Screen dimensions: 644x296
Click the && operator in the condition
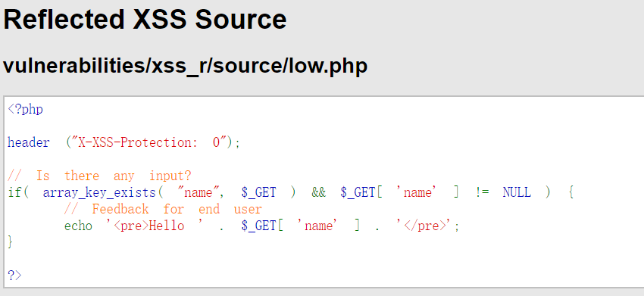[x=319, y=192]
